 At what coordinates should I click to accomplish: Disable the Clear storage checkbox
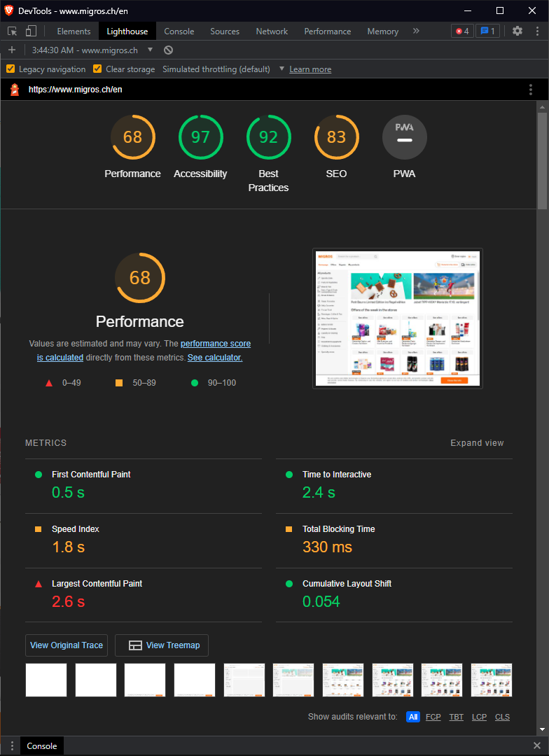pyautogui.click(x=97, y=69)
